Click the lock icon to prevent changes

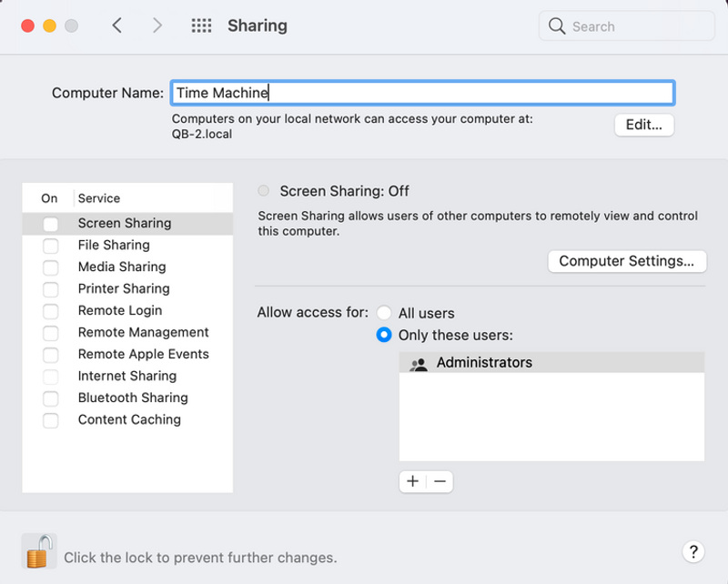(38, 551)
